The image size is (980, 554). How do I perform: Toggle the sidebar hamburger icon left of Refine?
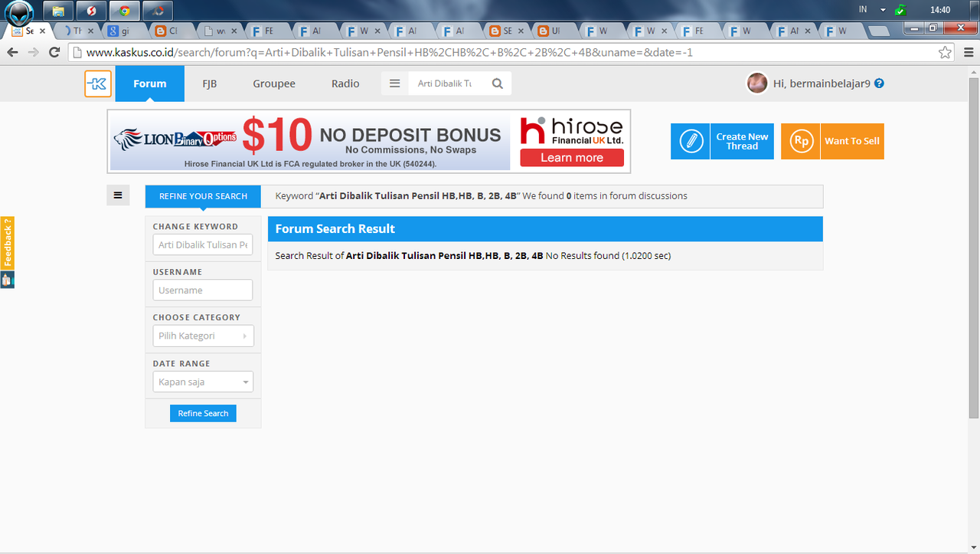(x=118, y=195)
